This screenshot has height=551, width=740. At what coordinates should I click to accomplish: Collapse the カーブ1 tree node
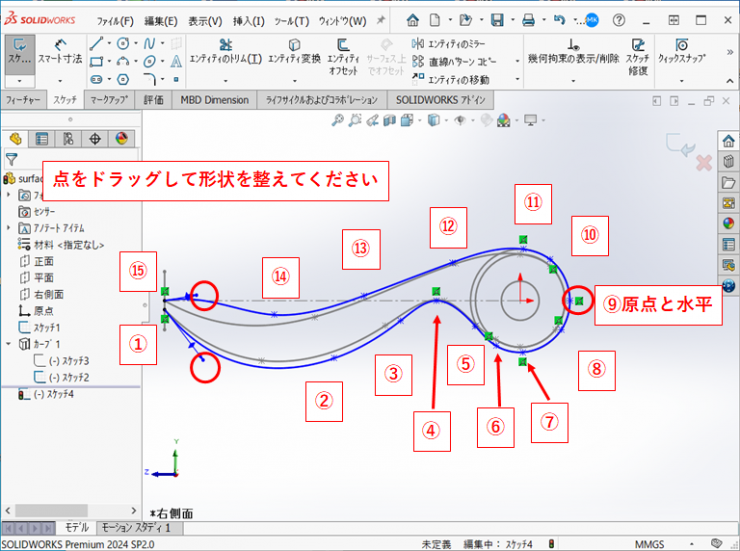pyautogui.click(x=9, y=344)
